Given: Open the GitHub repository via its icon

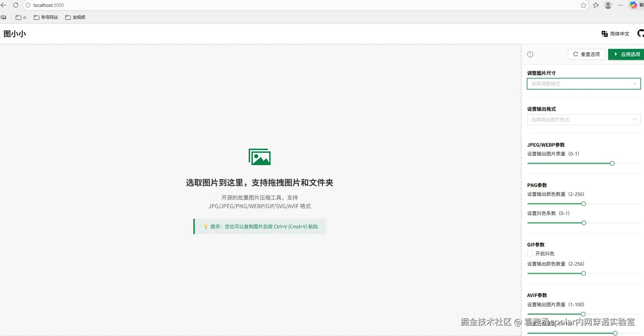Looking at the screenshot, I should click(x=640, y=33).
